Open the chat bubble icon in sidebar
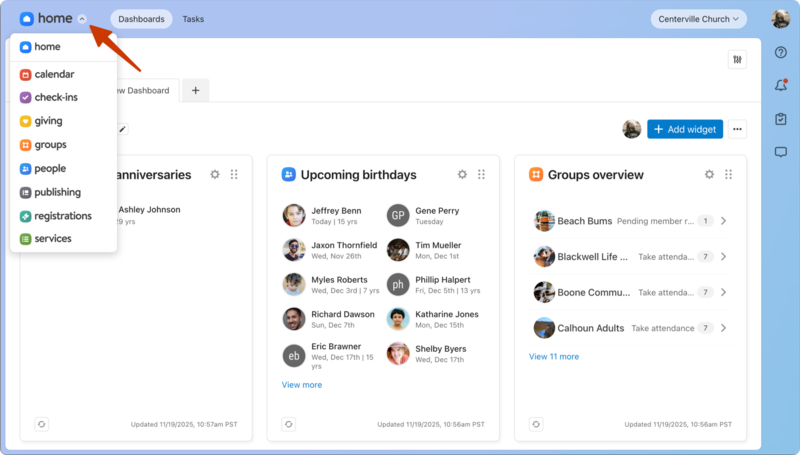The height and width of the screenshot is (455, 800). [781, 152]
